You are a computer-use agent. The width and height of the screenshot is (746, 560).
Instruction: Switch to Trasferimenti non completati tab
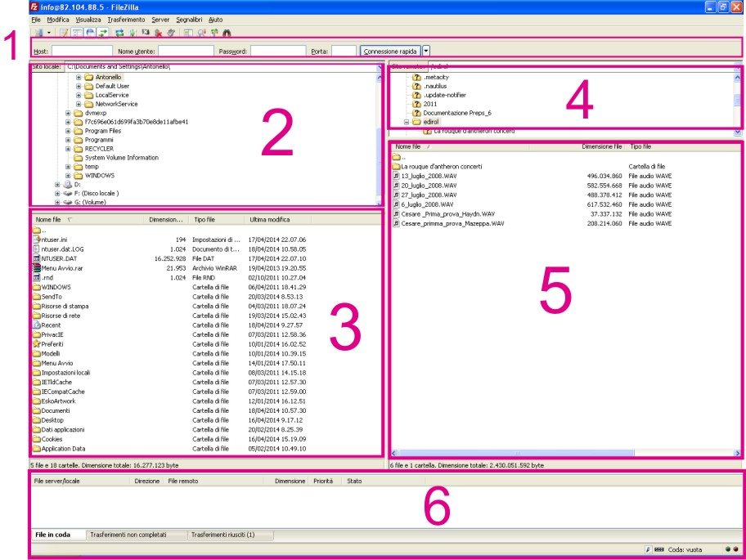coord(127,535)
